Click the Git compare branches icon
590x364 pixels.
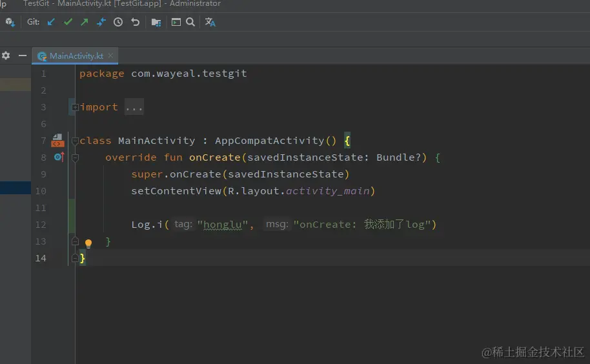[101, 22]
